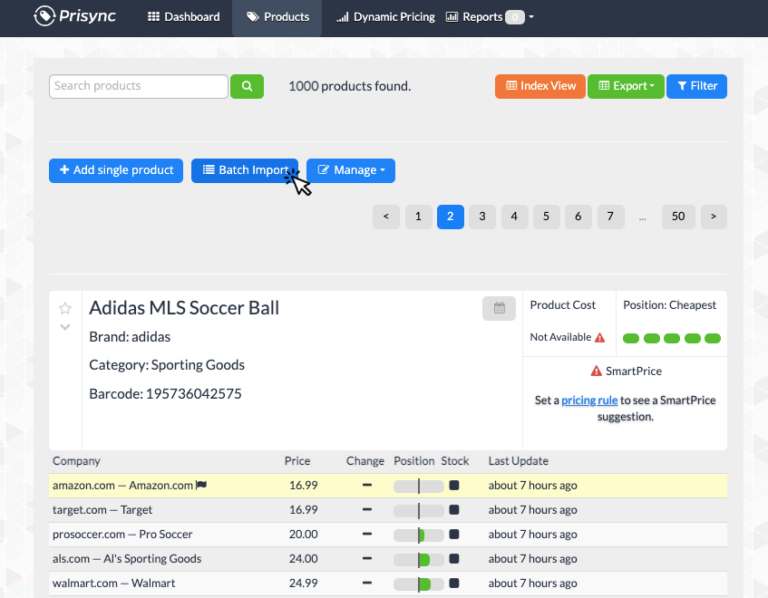768x598 pixels.
Task: Open the Products tab
Action: pos(277,17)
